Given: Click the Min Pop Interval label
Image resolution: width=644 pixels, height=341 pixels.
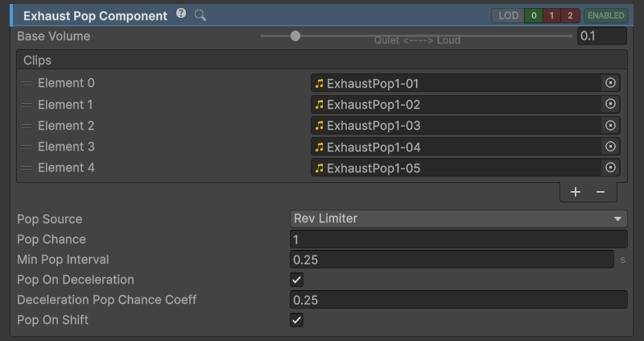Looking at the screenshot, I should 63,260.
